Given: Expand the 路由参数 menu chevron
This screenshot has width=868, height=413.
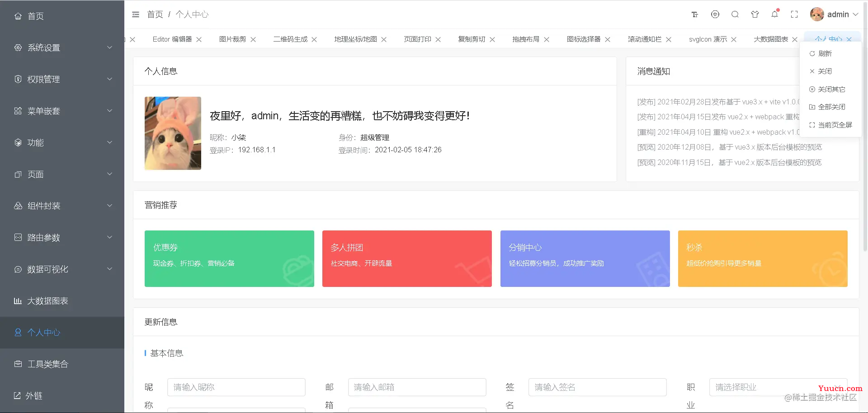Looking at the screenshot, I should [109, 237].
